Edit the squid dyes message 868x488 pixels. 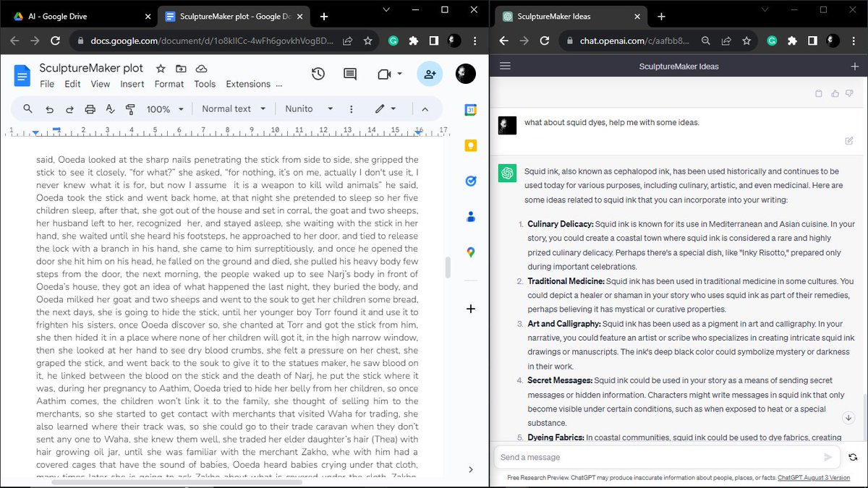coord(848,141)
